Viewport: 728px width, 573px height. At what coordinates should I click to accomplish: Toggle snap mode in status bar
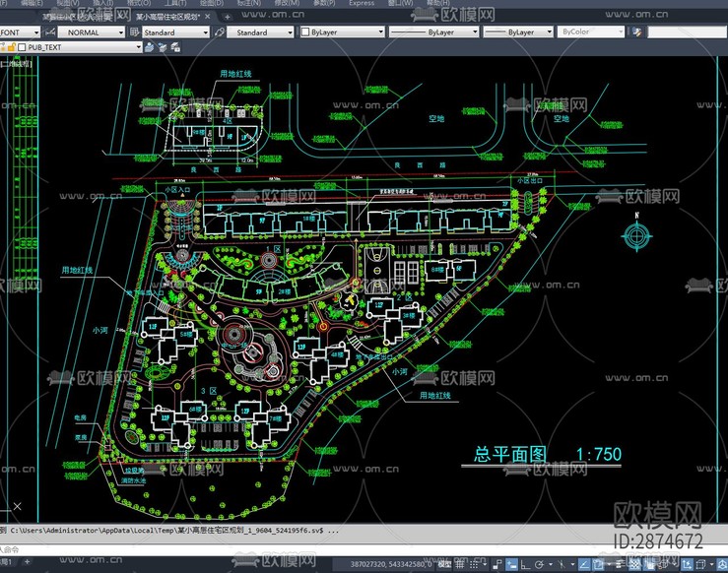474,564
